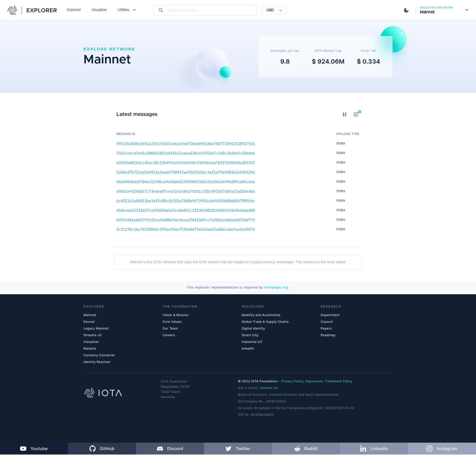Open message fcf1170c16e74318... link
Image resolution: width=476 pixels, height=455 pixels.
[x=186, y=230]
